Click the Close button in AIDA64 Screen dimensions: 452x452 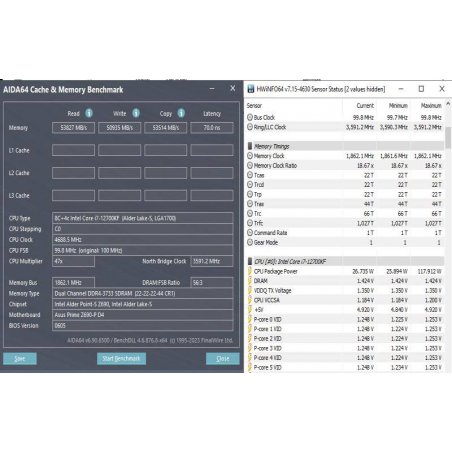223,359
